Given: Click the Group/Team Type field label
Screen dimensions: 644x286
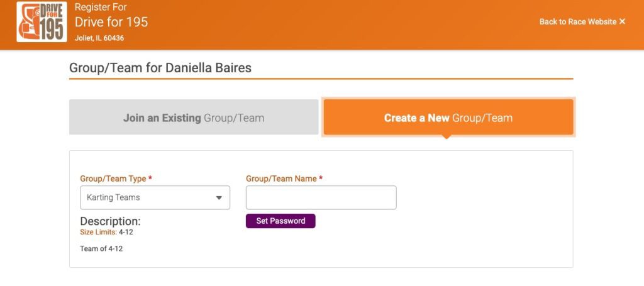Looking at the screenshot, I should pyautogui.click(x=113, y=179).
